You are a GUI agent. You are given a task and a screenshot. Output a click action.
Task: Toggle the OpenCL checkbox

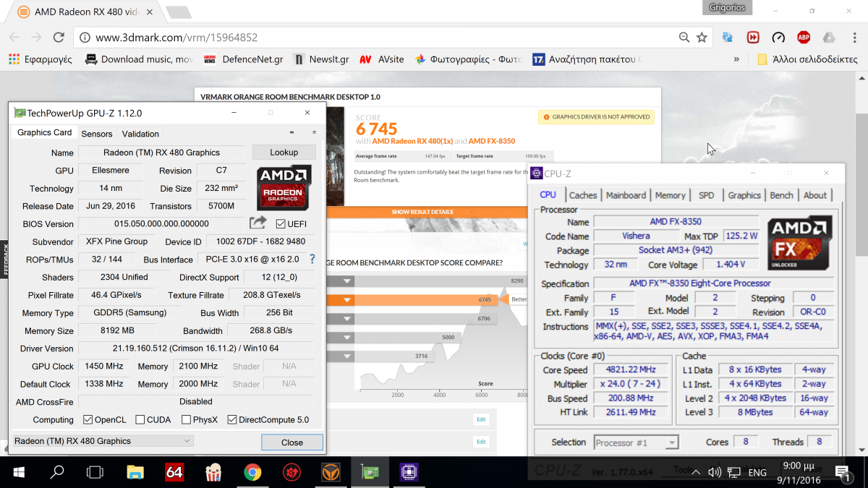(x=88, y=420)
